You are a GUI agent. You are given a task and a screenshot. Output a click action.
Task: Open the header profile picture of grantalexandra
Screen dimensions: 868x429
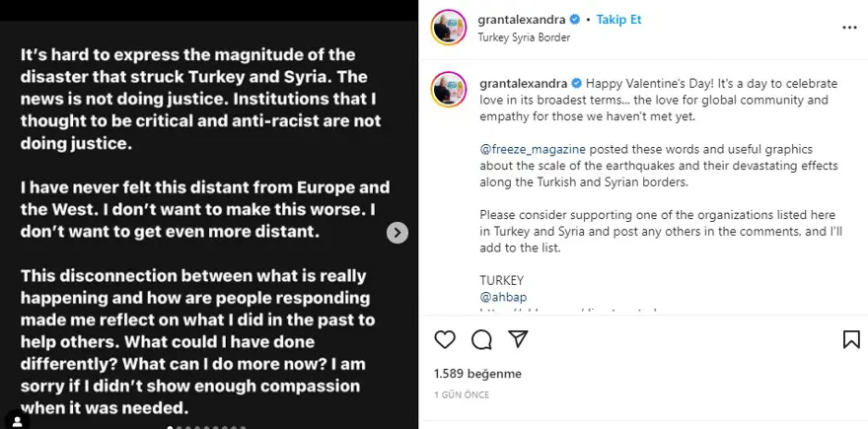point(450,29)
